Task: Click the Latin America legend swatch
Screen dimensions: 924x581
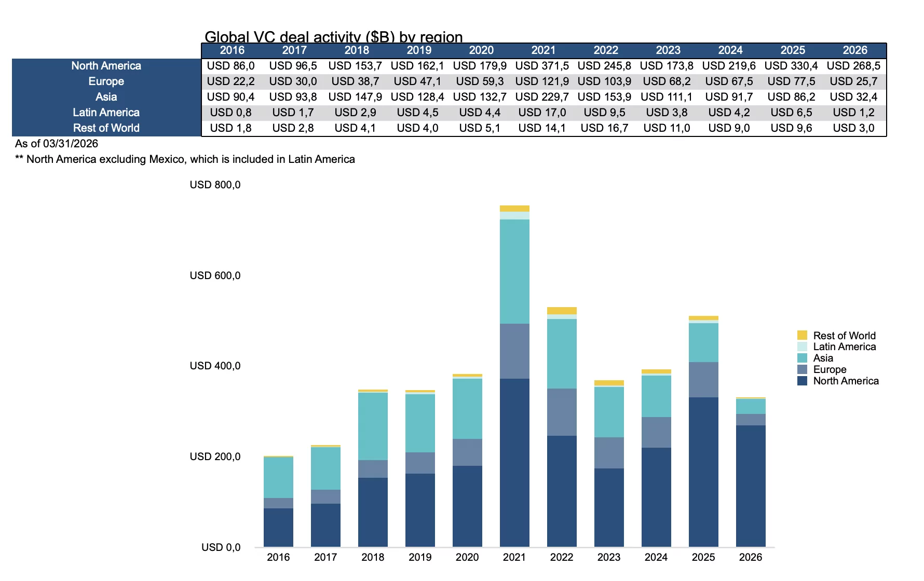Action: click(802, 347)
